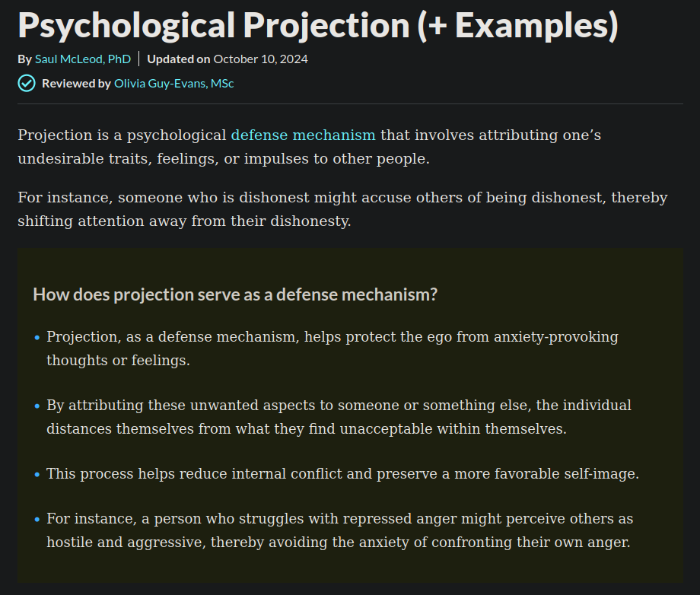
Task: Click the 'anxiety-provoking thoughts or feelings' bullet text
Action: click(x=332, y=348)
